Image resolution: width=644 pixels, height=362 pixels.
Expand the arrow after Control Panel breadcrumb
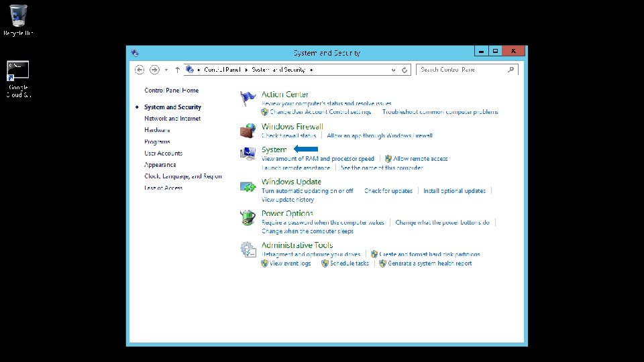246,70
